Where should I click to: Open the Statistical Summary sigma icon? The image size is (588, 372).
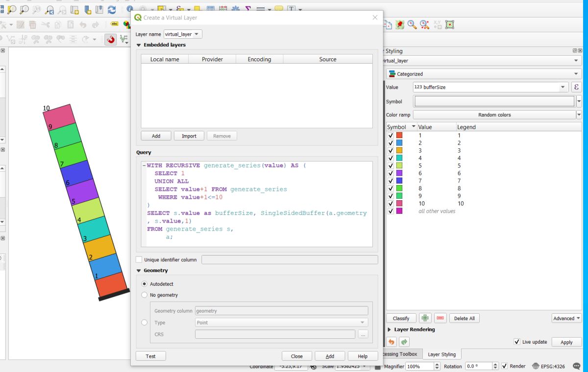tap(248, 9)
